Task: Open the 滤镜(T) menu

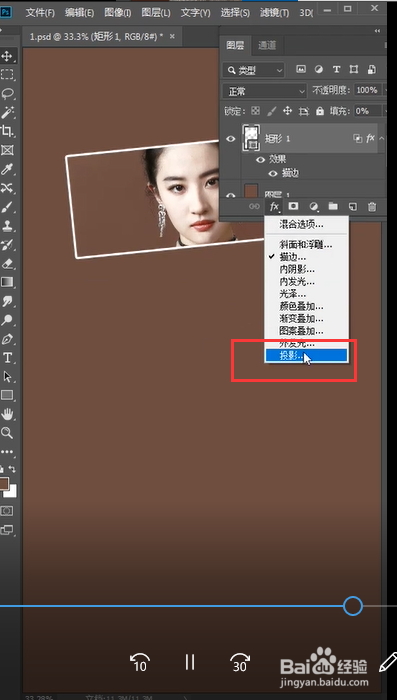Action: (274, 12)
